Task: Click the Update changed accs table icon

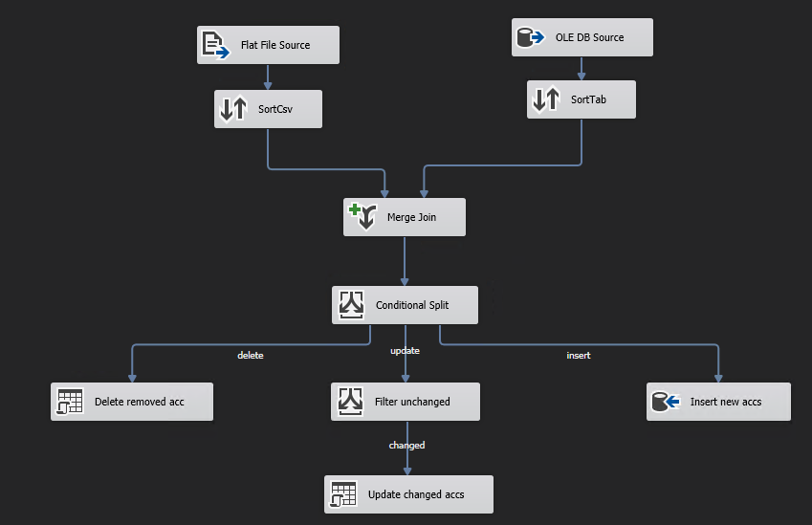Action: (343, 494)
